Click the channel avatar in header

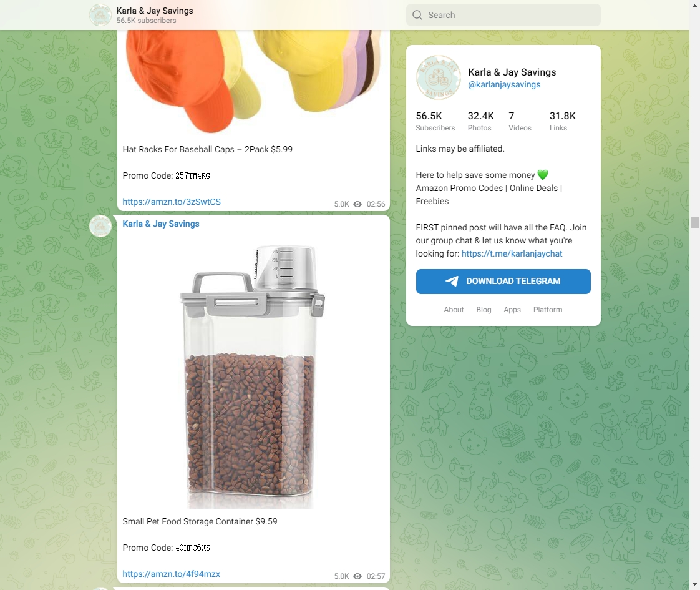[x=100, y=15]
